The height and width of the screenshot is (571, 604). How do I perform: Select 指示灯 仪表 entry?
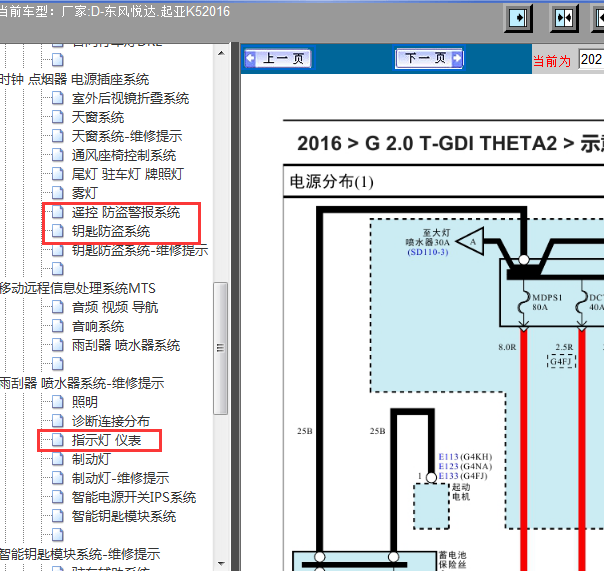[106, 440]
